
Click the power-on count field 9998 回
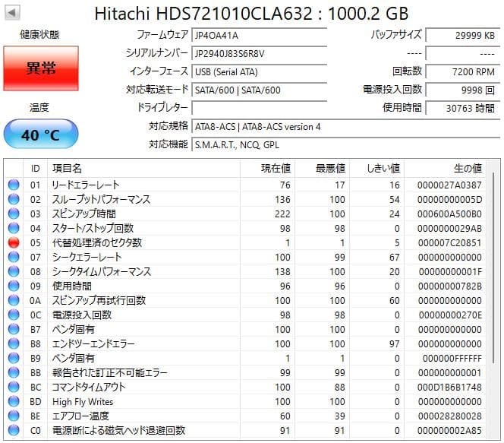coord(463,90)
